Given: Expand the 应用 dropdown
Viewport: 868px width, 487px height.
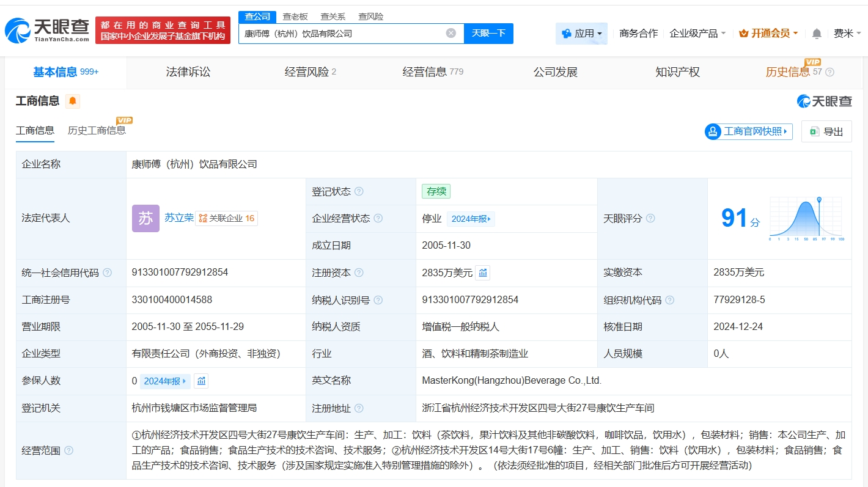Looking at the screenshot, I should tap(582, 34).
